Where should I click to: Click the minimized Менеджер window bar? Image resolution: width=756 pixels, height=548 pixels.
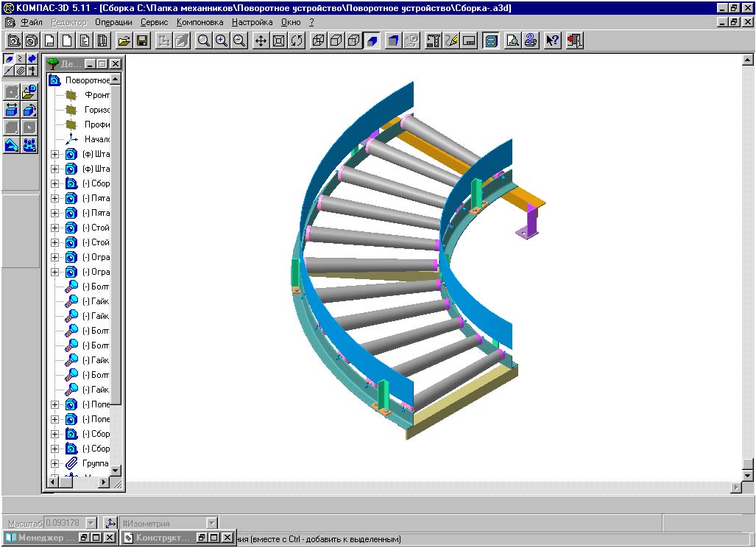(x=40, y=538)
